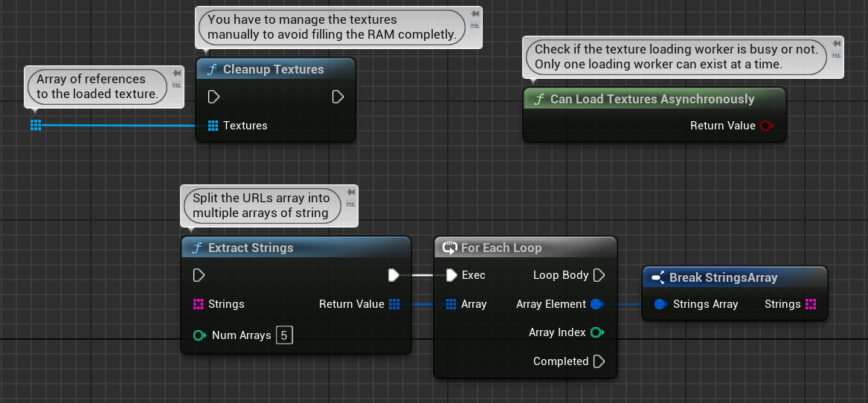Toggle bubble visibility on the 'Split the URLs array' comment

[x=350, y=204]
